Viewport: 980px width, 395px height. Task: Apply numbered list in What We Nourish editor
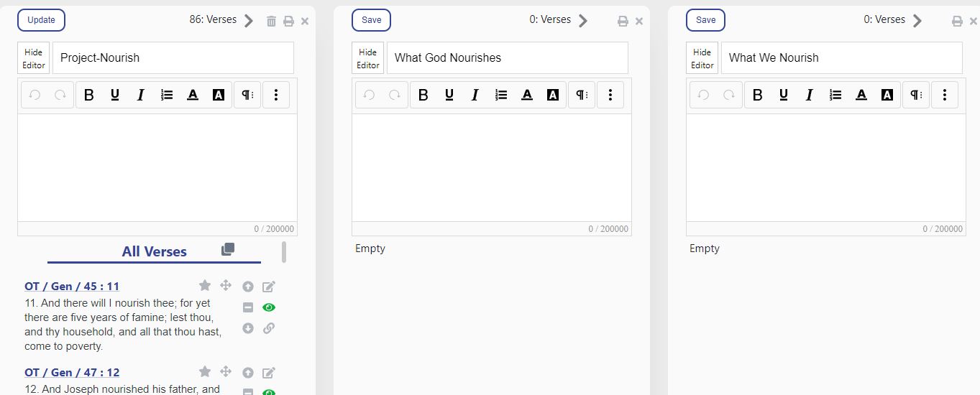coord(835,95)
